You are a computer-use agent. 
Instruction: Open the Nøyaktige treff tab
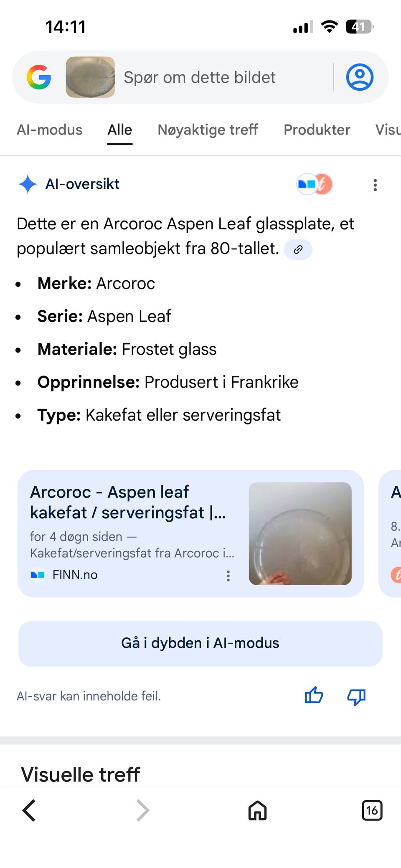(x=208, y=130)
